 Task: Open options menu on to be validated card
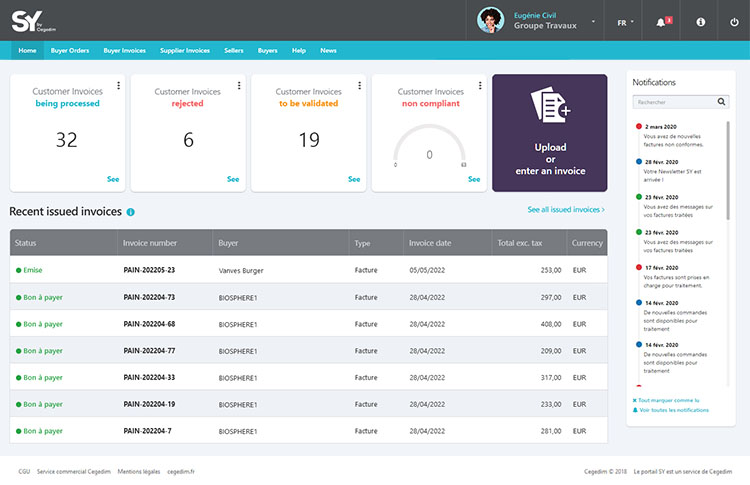pyautogui.click(x=359, y=86)
